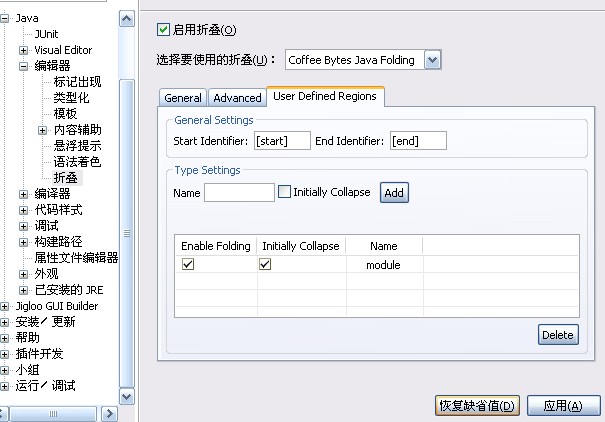Expand the Visual Editor tree node

tap(24, 50)
